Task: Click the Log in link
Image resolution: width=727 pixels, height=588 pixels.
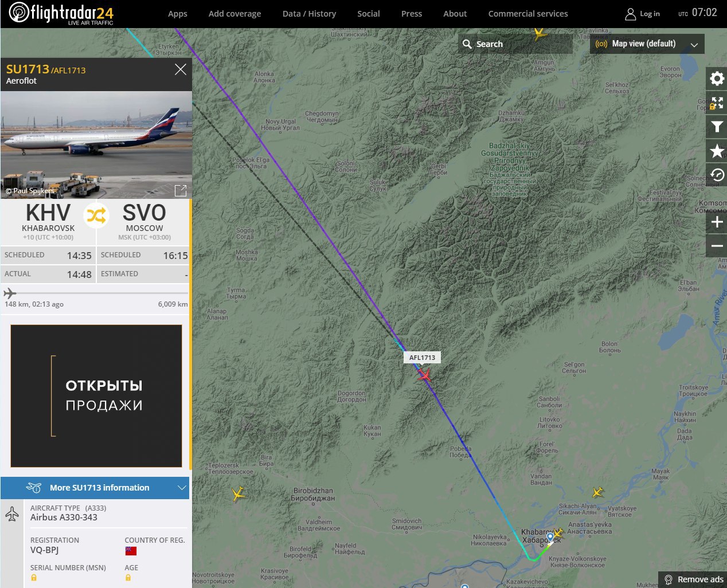Action: 643,14
